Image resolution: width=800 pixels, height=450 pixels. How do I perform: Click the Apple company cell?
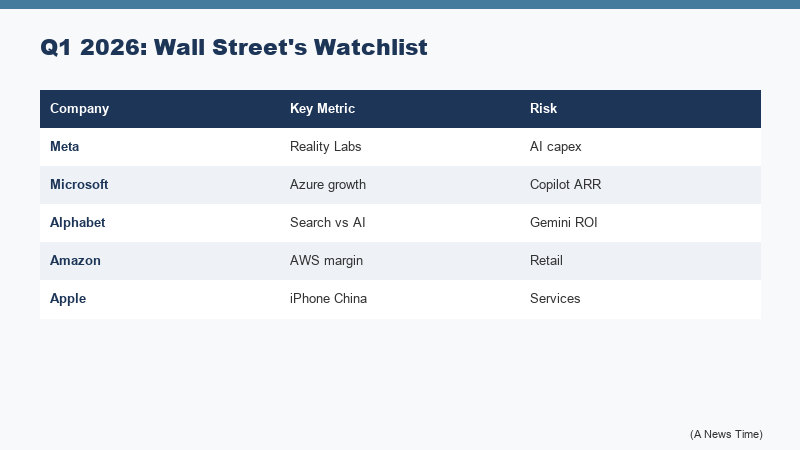click(69, 299)
